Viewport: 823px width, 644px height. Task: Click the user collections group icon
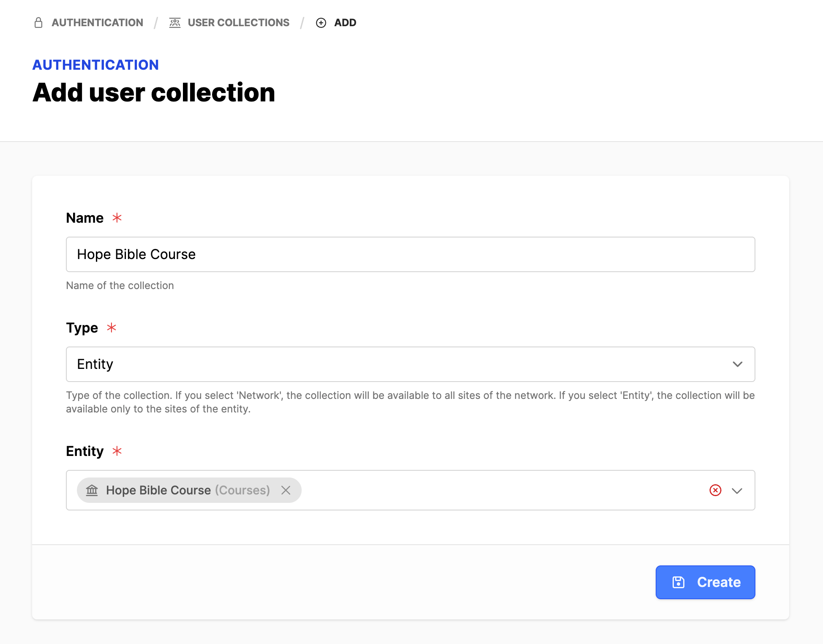[175, 23]
